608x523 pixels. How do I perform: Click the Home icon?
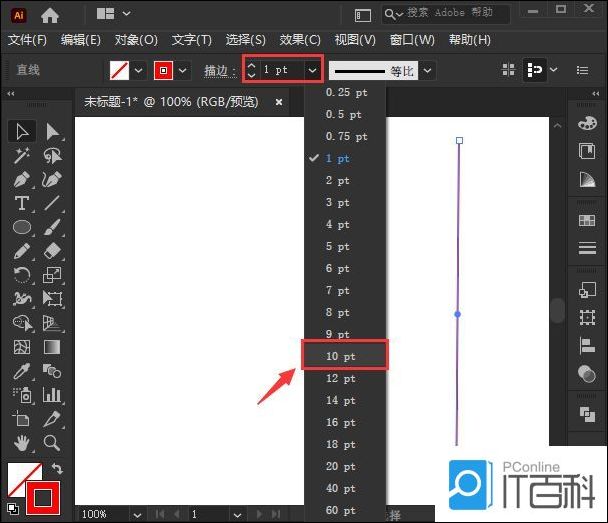pos(50,16)
